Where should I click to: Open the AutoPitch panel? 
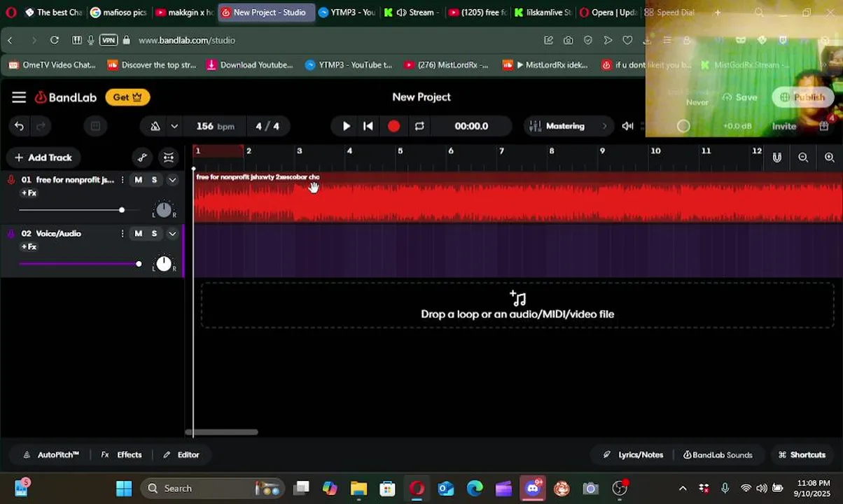pos(51,455)
